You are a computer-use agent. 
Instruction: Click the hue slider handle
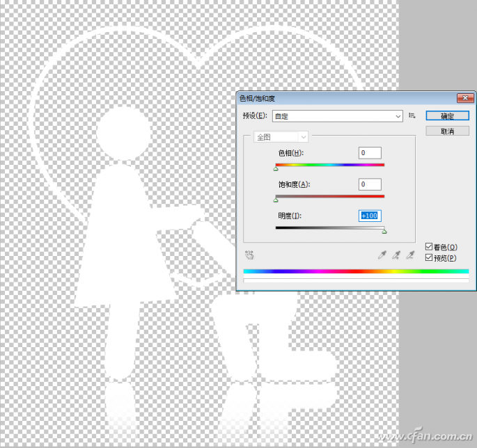[276, 168]
